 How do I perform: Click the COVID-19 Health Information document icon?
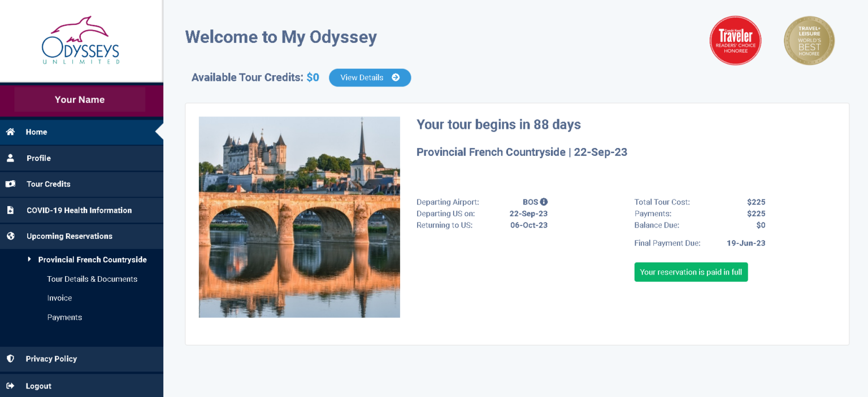(x=10, y=210)
